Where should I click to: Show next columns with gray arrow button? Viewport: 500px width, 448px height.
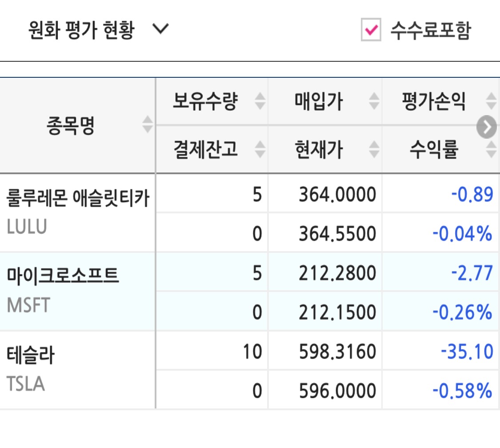point(487,127)
